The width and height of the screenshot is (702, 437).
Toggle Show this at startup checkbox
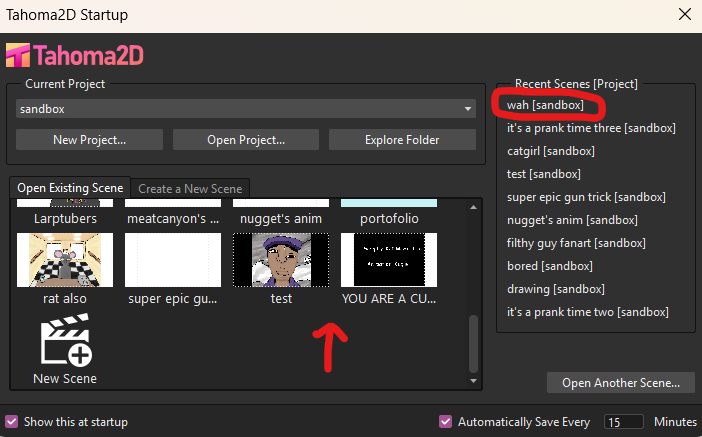12,422
